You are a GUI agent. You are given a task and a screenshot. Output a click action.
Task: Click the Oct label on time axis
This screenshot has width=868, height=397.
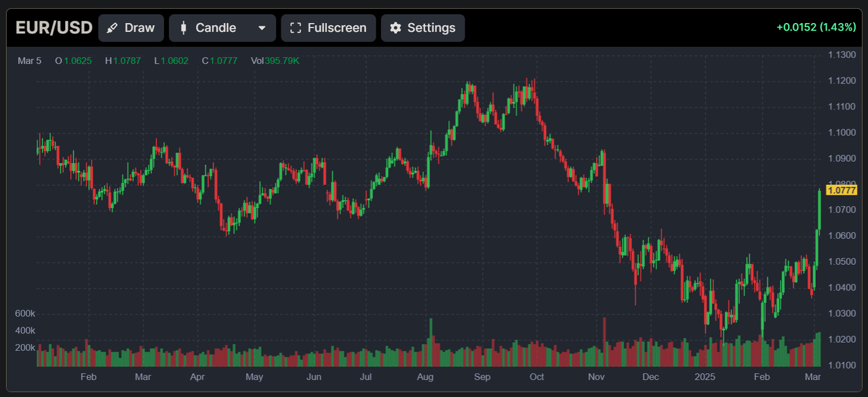[x=536, y=377]
